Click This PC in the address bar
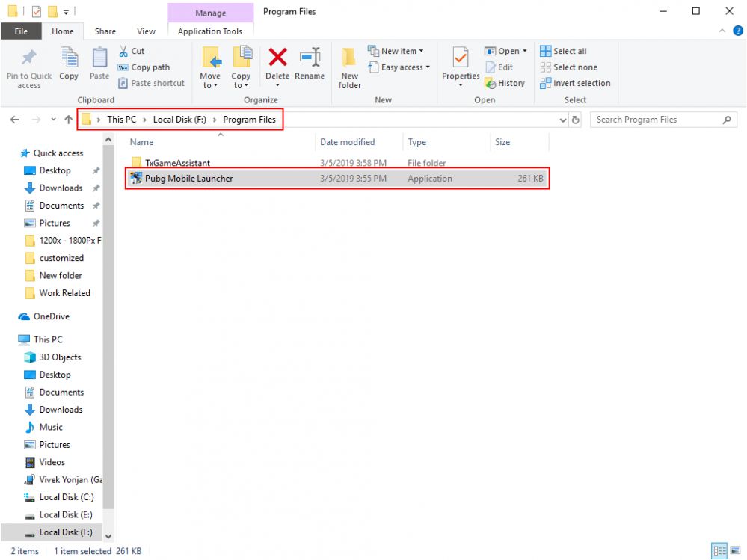747x560 pixels. click(121, 120)
